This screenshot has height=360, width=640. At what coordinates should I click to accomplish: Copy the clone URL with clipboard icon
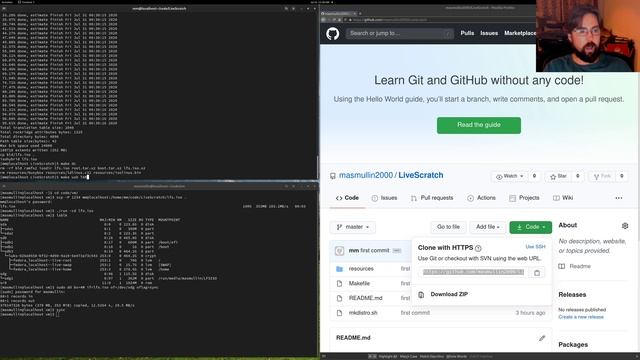[x=537, y=273]
